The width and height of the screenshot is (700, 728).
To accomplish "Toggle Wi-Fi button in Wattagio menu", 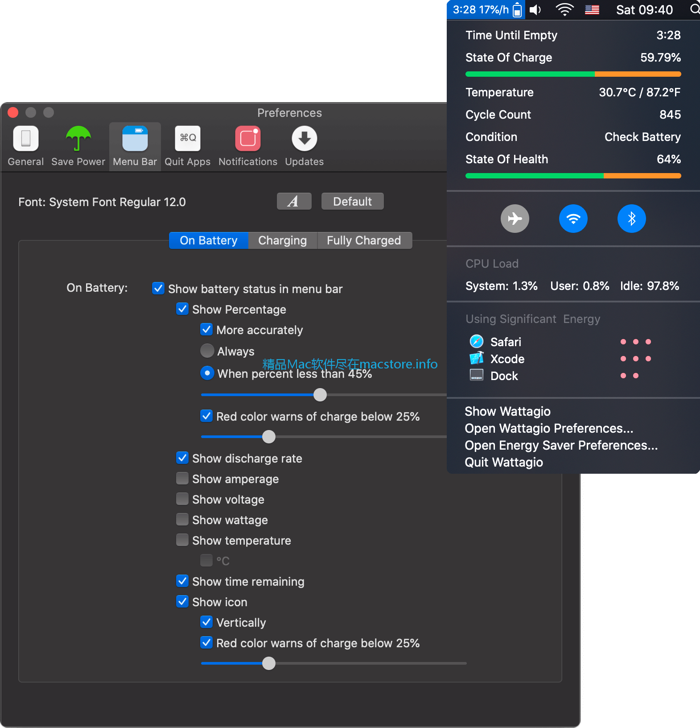I will click(573, 219).
